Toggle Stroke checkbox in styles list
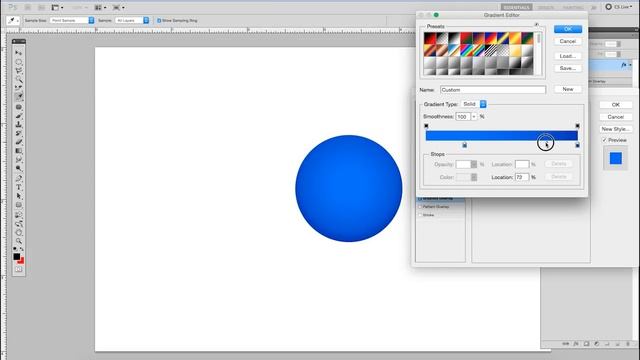 [x=420, y=215]
